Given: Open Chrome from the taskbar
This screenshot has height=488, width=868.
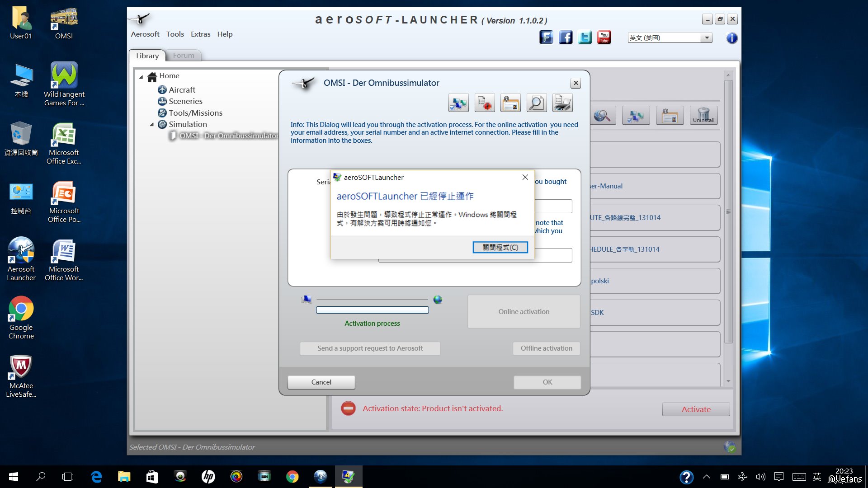Looking at the screenshot, I should pos(292,477).
